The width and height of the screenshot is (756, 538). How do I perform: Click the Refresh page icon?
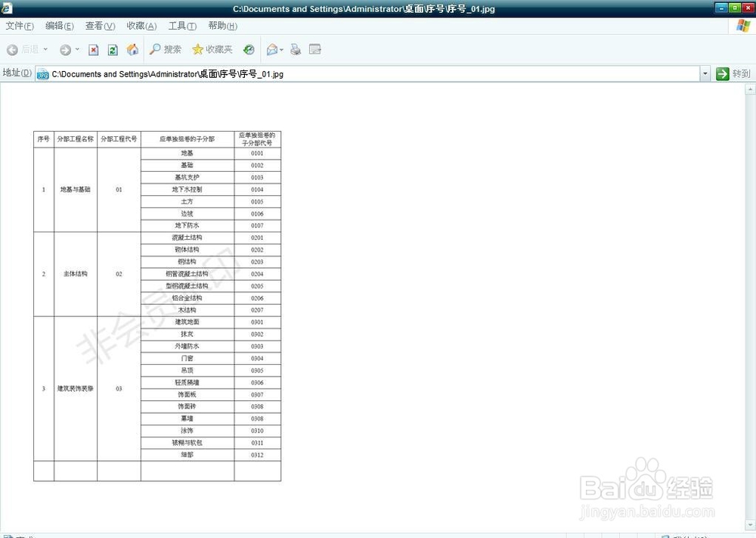pos(113,50)
